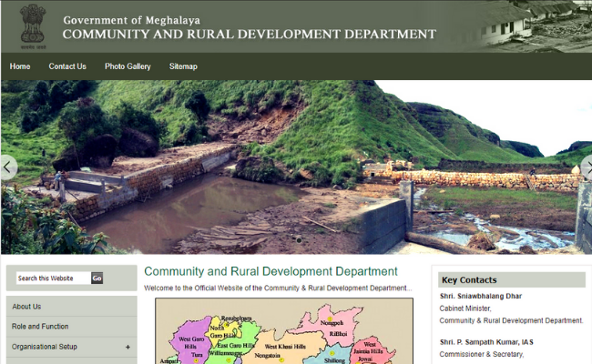Navigate to Photo Gallery
The width and height of the screenshot is (592, 364).
point(128,66)
